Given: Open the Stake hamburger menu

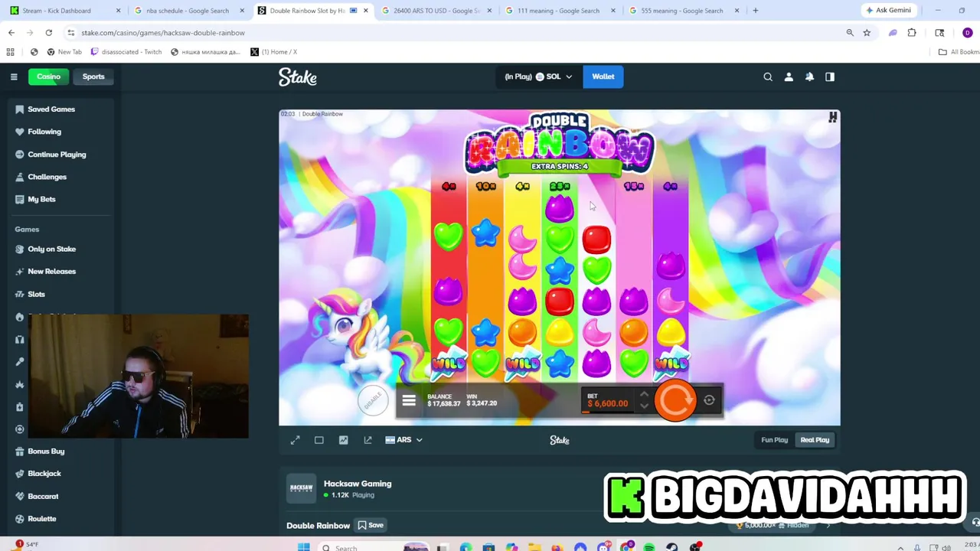Looking at the screenshot, I should 14,77.
